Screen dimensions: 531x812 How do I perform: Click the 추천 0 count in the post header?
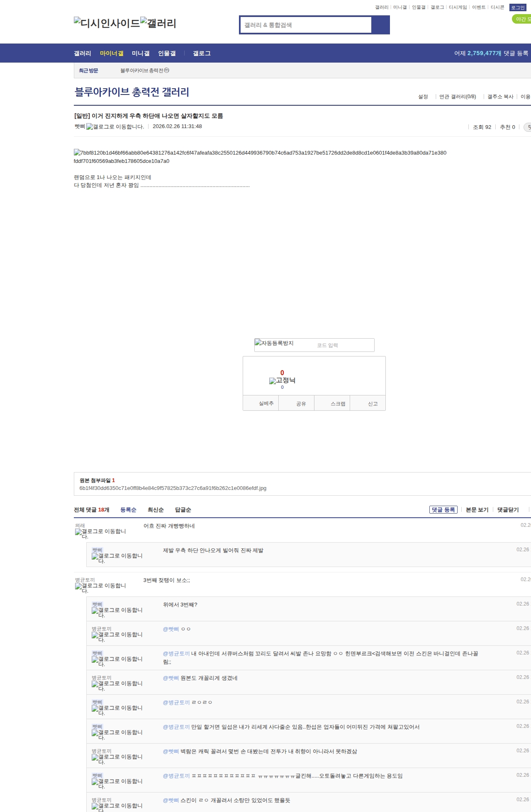507,127
